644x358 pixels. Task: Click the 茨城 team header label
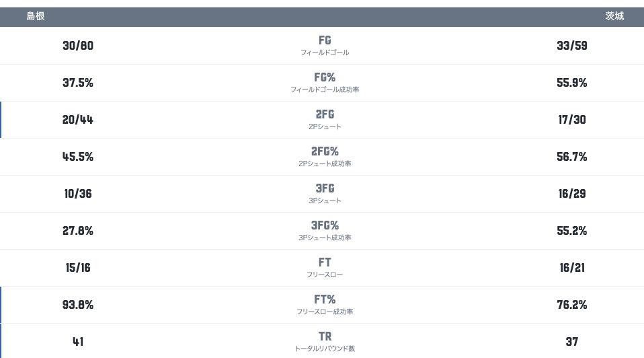614,16
